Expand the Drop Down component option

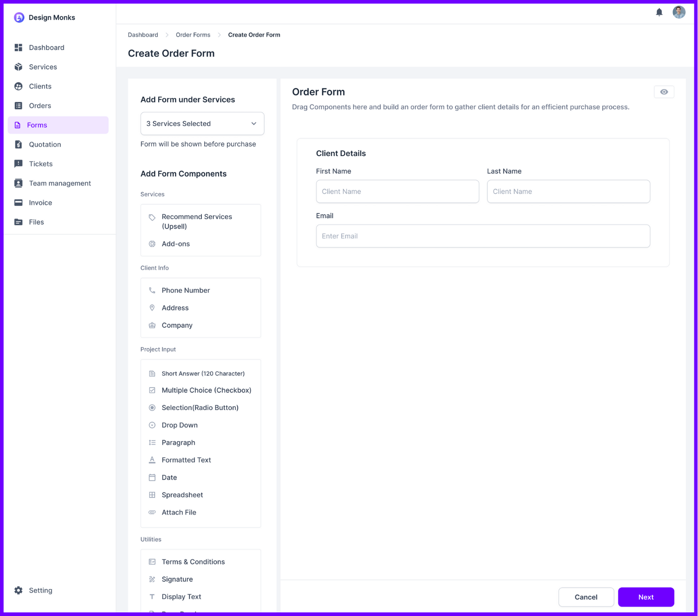coord(179,425)
